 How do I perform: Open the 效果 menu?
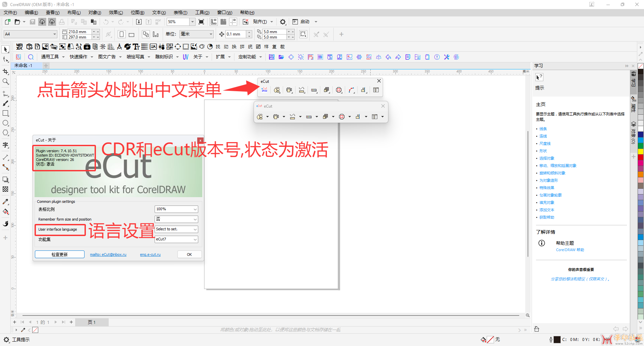coord(116,13)
